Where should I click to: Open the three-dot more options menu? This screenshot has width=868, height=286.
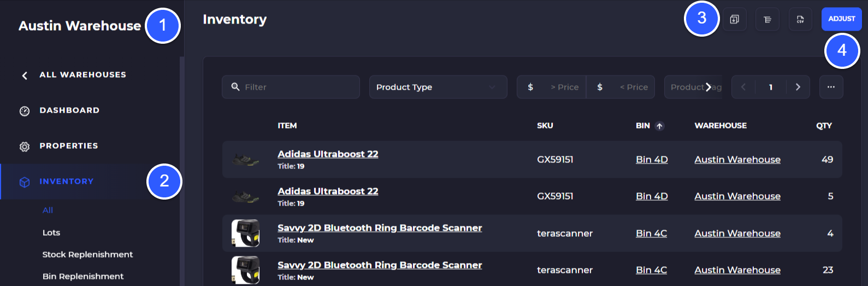(x=831, y=87)
